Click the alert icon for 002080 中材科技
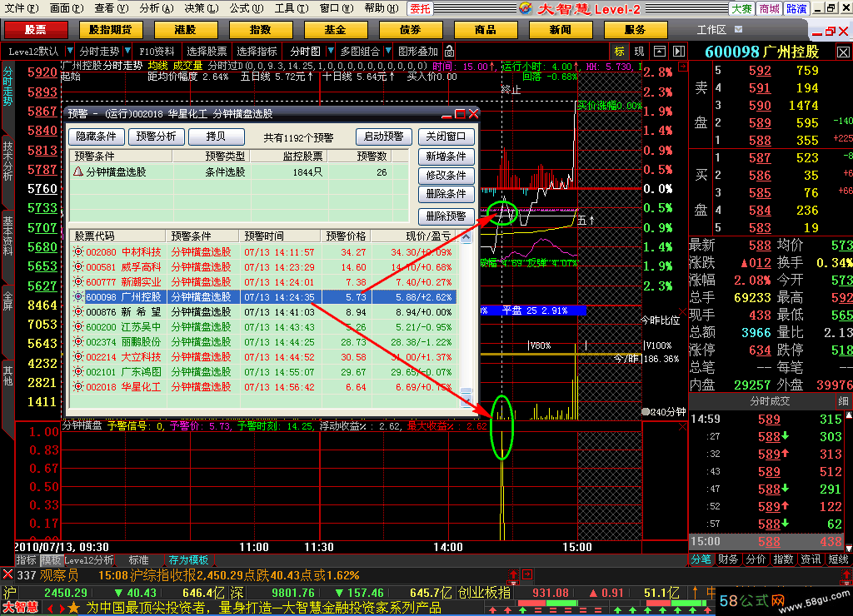This screenshot has height=616, width=853. click(x=78, y=251)
